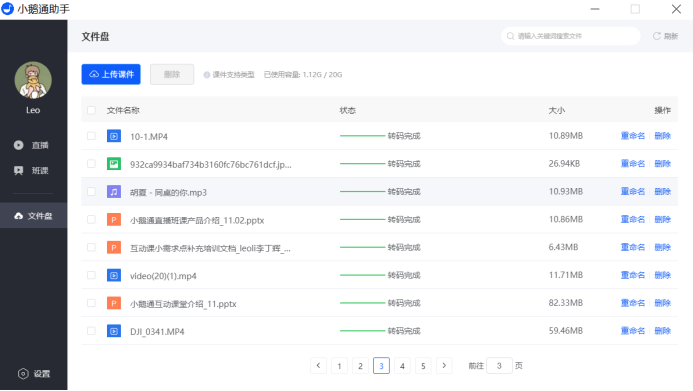Go to next page with right chevron
Viewport: 693px width, 391px height.
[x=444, y=365]
